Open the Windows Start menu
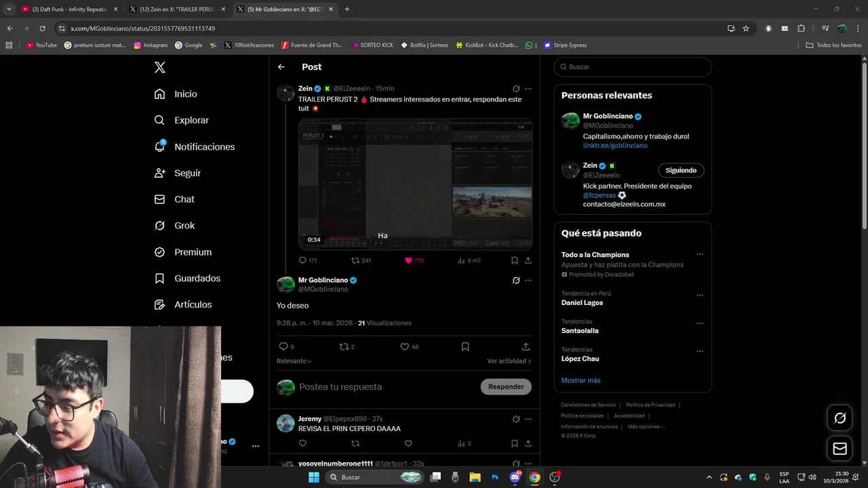The height and width of the screenshot is (488, 868). [x=314, y=477]
